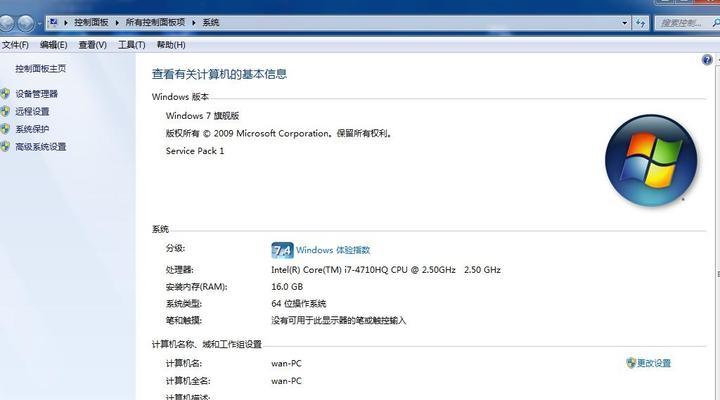Expand arrow after 控制面板 breadcrumb
Viewport: 720px width, 400px height.
117,23
